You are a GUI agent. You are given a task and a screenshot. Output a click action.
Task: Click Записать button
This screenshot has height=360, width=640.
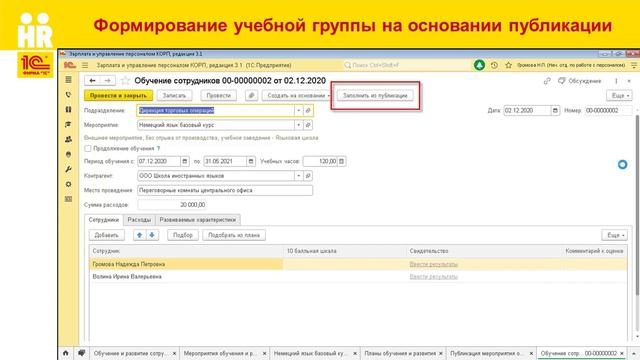point(174,96)
